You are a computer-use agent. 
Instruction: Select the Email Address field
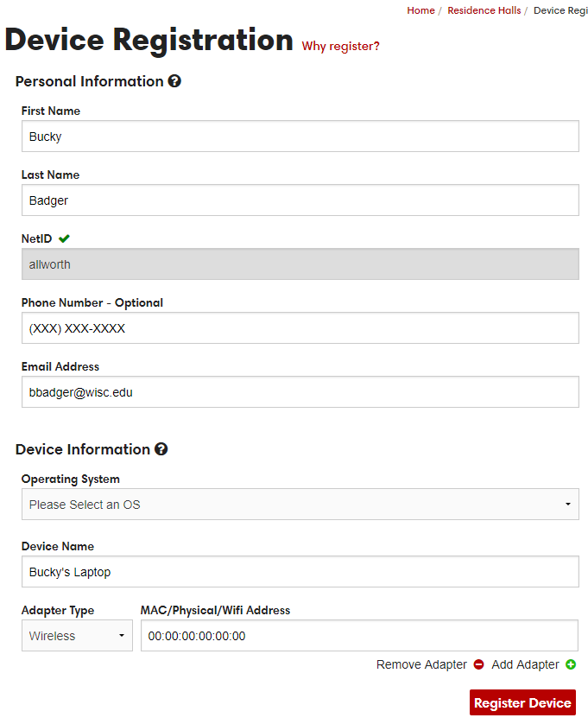tap(300, 392)
